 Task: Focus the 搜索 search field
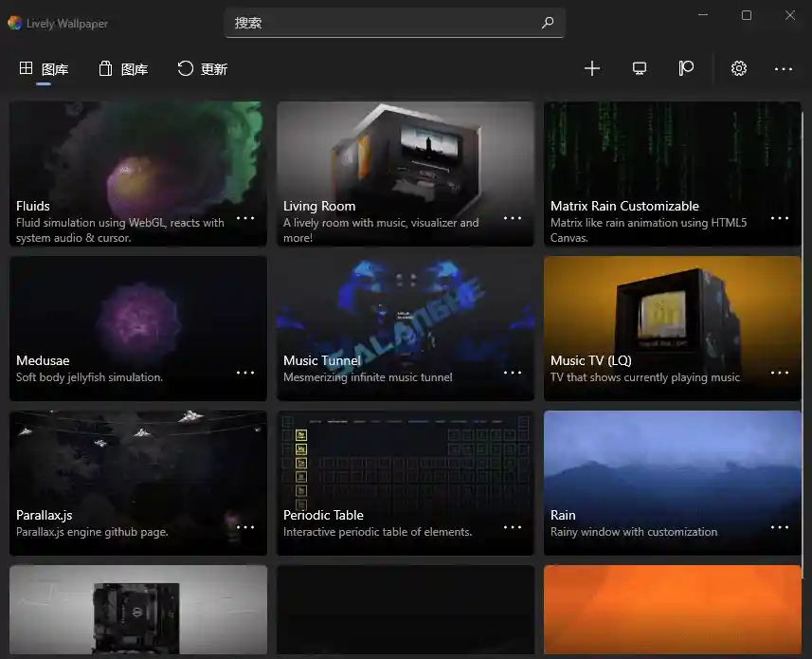click(x=379, y=23)
